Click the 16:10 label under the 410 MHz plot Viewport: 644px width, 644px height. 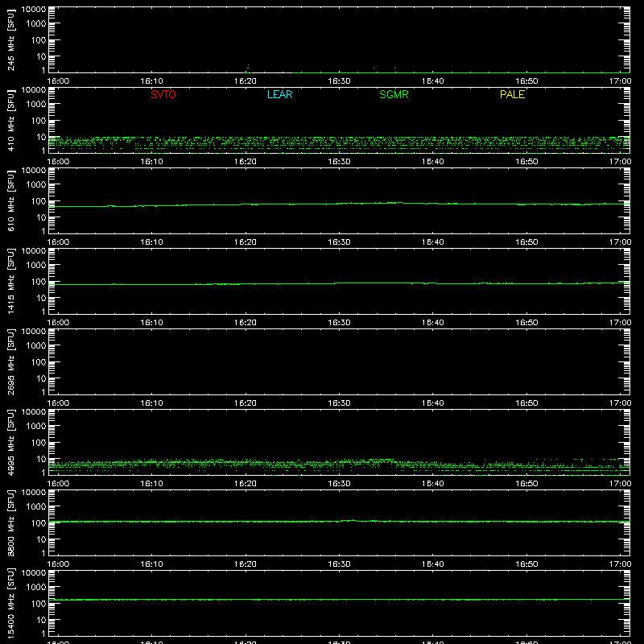pos(151,162)
